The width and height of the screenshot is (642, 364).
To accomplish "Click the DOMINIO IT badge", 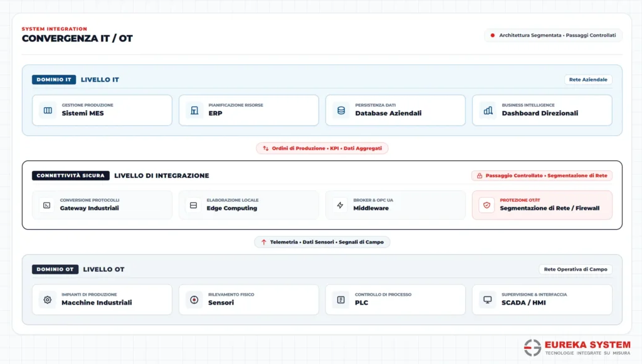I will pos(54,80).
